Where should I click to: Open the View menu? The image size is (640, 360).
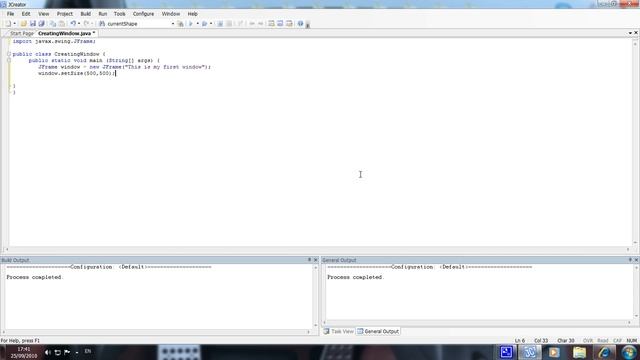tap(44, 14)
